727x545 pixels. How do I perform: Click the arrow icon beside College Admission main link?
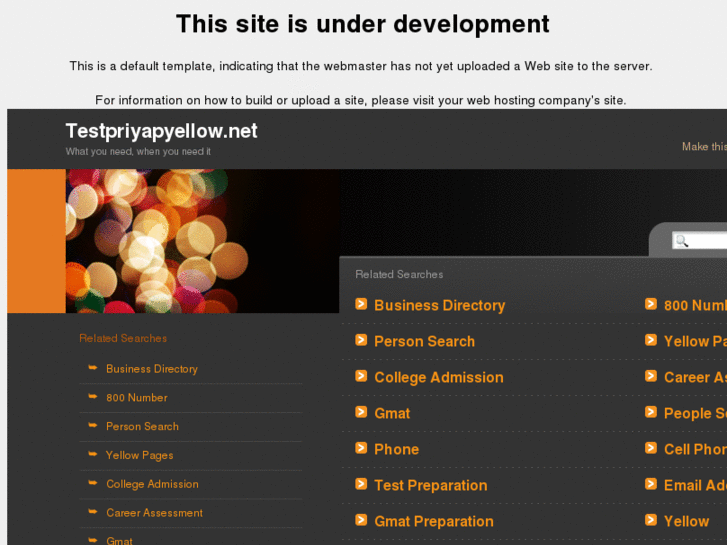361,376
